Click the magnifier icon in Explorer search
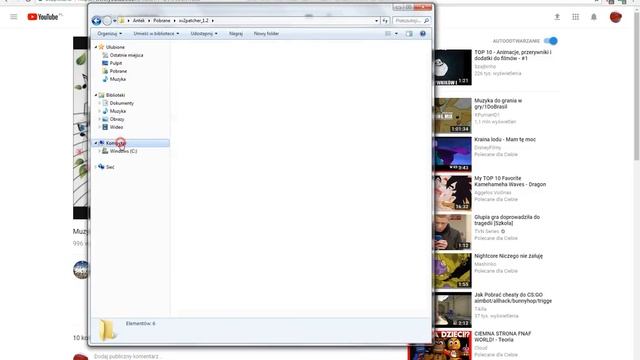The height and width of the screenshot is (360, 640). point(427,20)
